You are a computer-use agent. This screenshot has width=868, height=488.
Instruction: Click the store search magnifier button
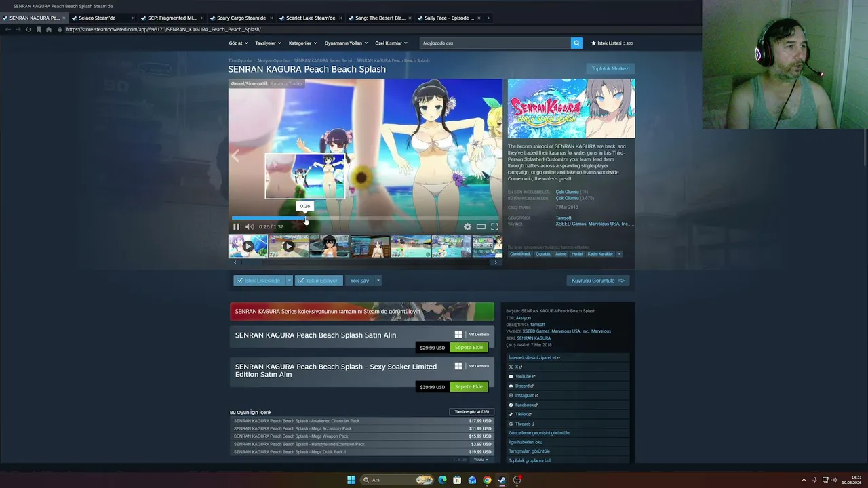tap(576, 43)
